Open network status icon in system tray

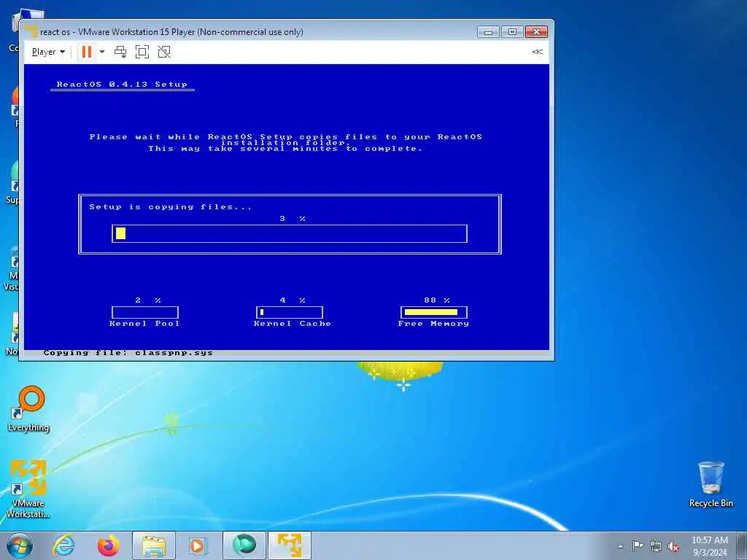pos(656,546)
